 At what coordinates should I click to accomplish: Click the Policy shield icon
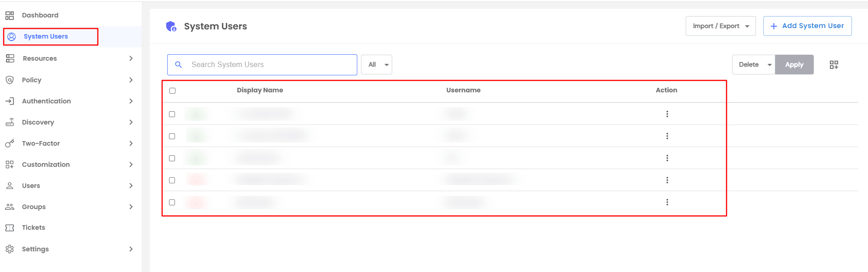point(10,79)
